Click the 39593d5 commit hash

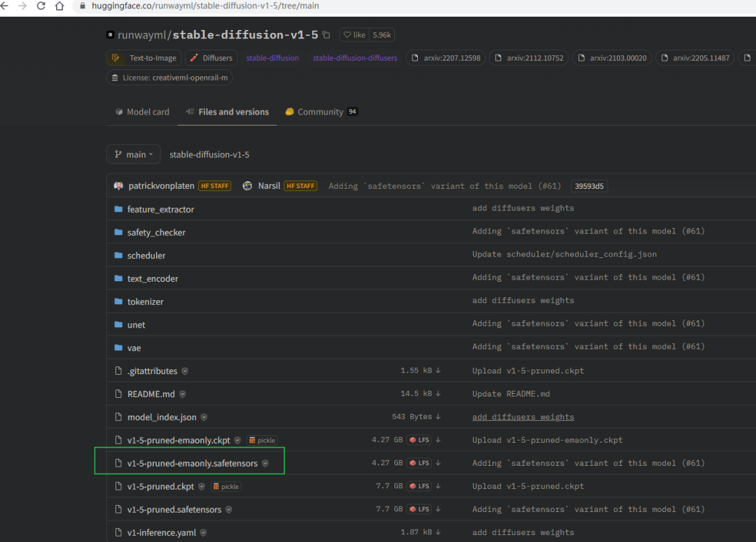pyautogui.click(x=589, y=186)
